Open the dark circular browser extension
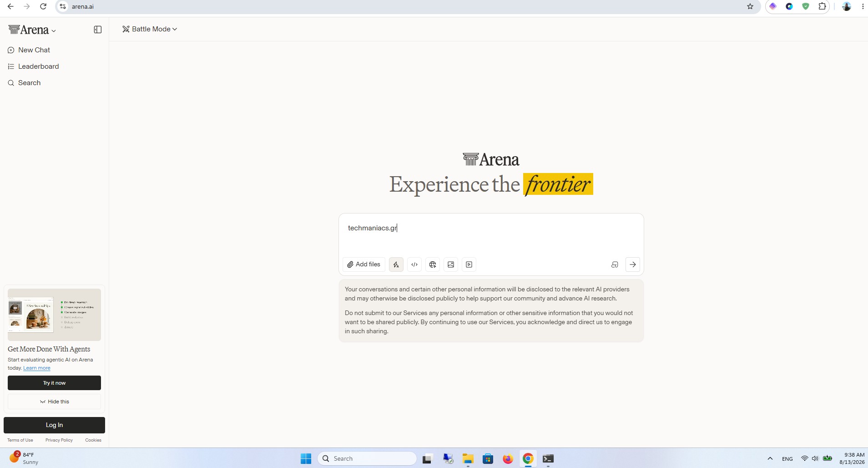This screenshot has height=468, width=868. click(789, 6)
